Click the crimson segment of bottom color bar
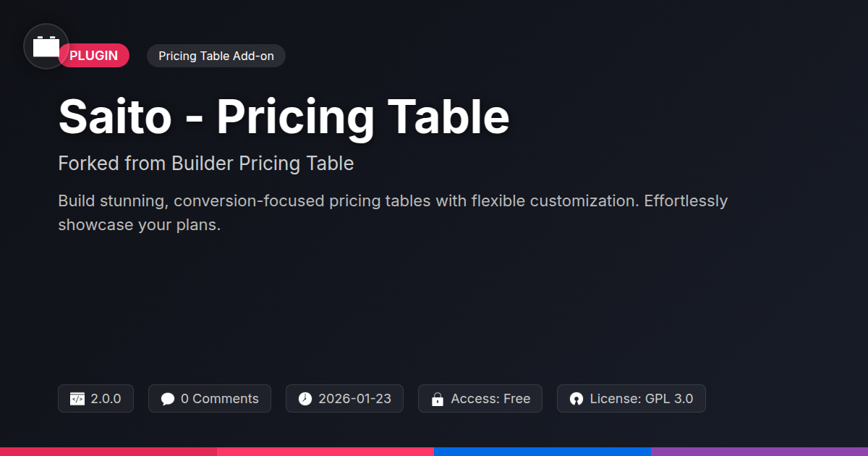 click(109, 451)
